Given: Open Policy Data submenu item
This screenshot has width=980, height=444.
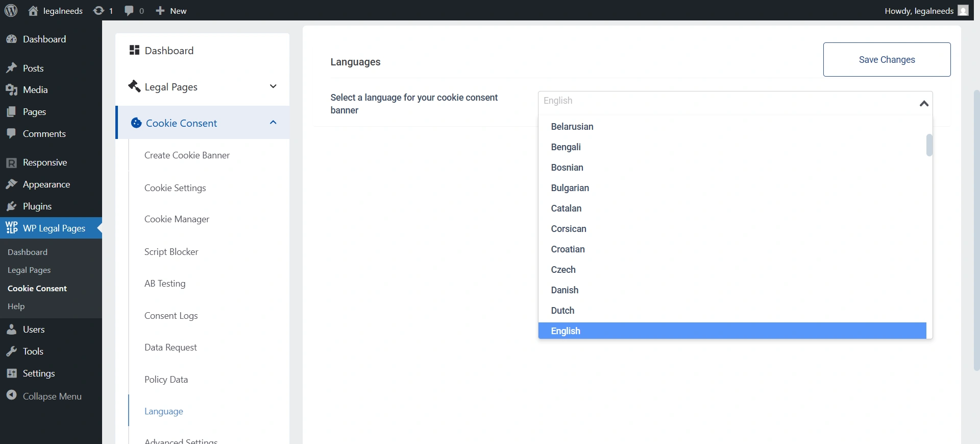Looking at the screenshot, I should (166, 380).
